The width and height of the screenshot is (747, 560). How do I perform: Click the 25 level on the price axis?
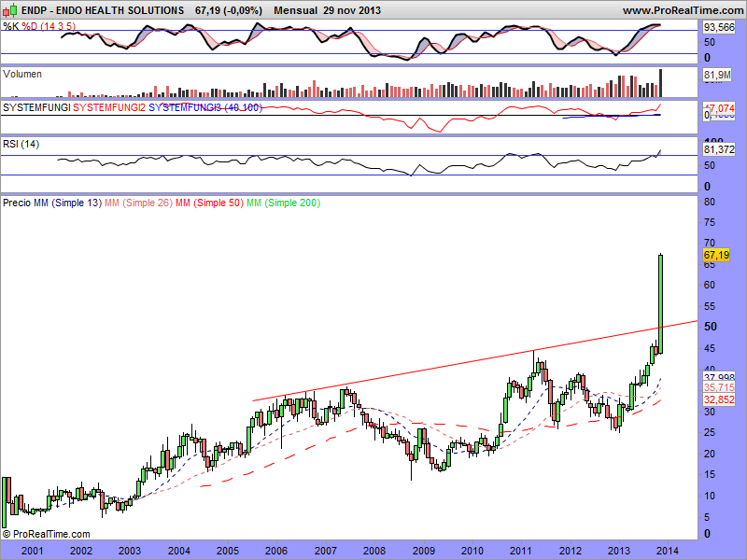710,432
